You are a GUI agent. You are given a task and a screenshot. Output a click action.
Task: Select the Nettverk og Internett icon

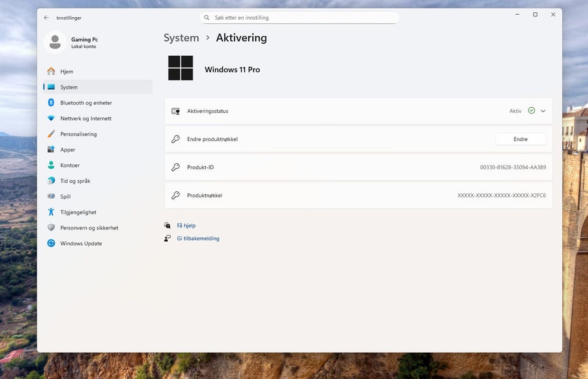tap(51, 118)
